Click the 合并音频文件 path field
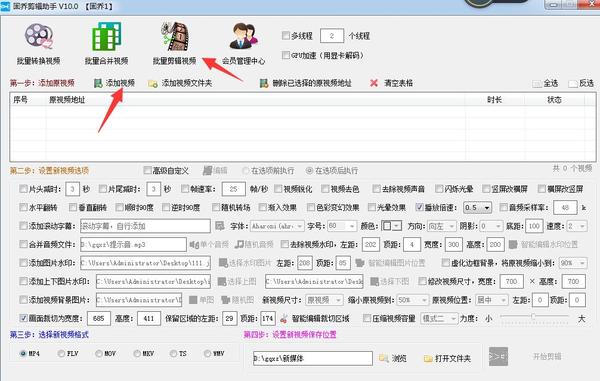Image resolution: width=600 pixels, height=381 pixels. pos(133,244)
